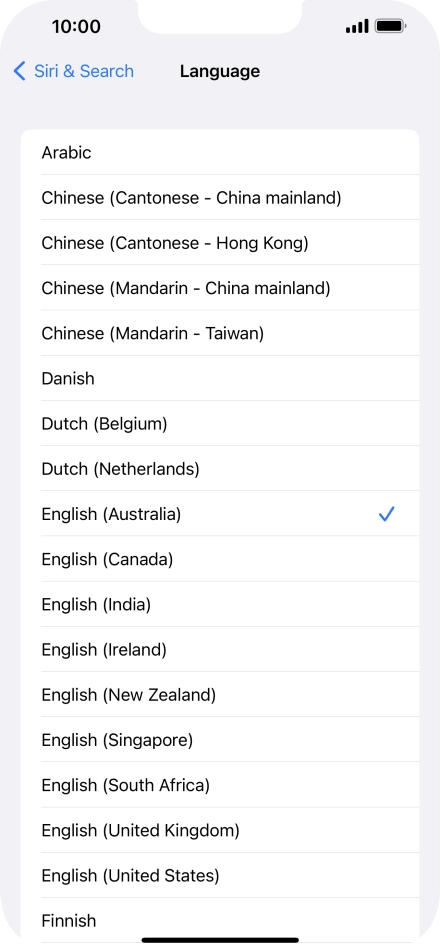The image size is (440, 951).
Task: Select Chinese (Mandarin - Taiwan) option
Action: click(x=220, y=333)
